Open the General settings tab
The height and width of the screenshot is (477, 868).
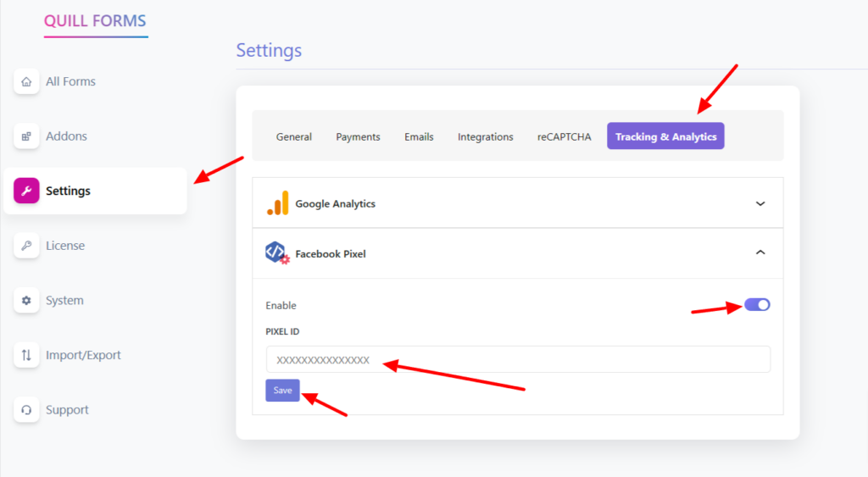click(x=294, y=136)
